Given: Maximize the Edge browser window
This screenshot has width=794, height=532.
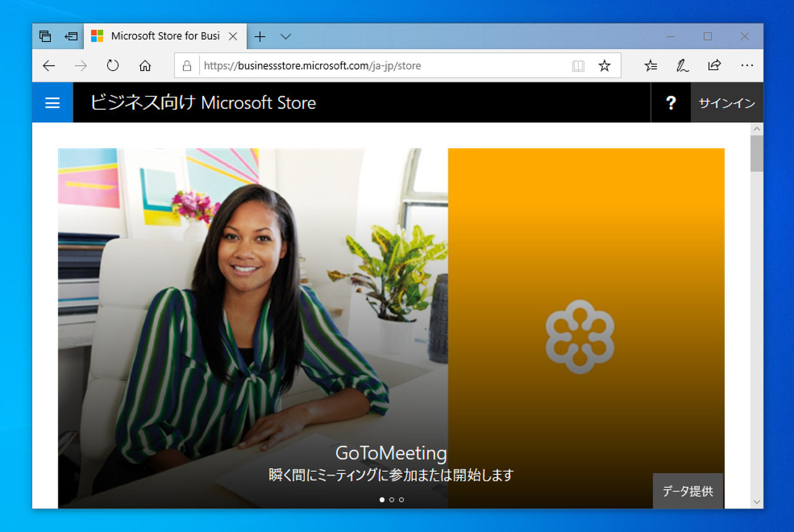Looking at the screenshot, I should tap(708, 37).
